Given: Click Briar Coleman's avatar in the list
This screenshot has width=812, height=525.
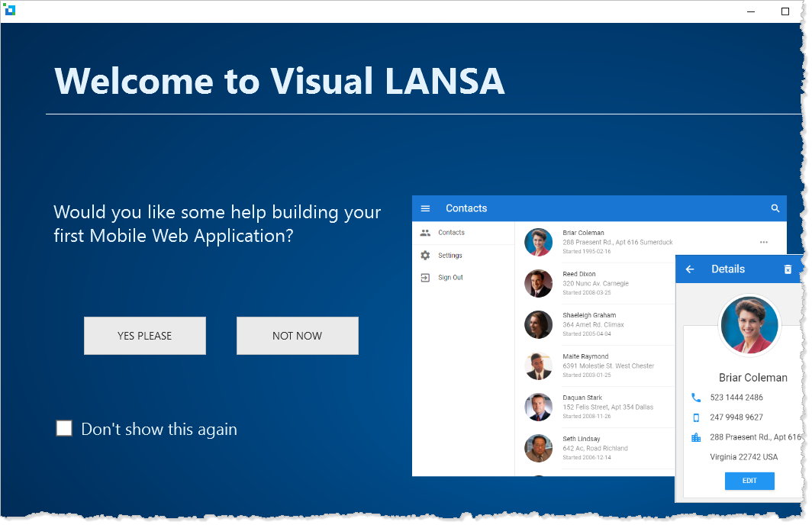Looking at the screenshot, I should pyautogui.click(x=539, y=243).
